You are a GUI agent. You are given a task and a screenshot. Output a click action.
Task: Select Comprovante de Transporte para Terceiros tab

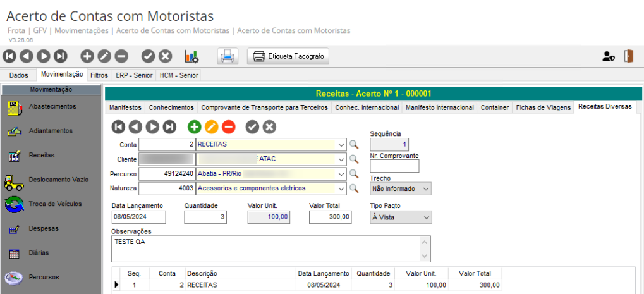pyautogui.click(x=265, y=107)
